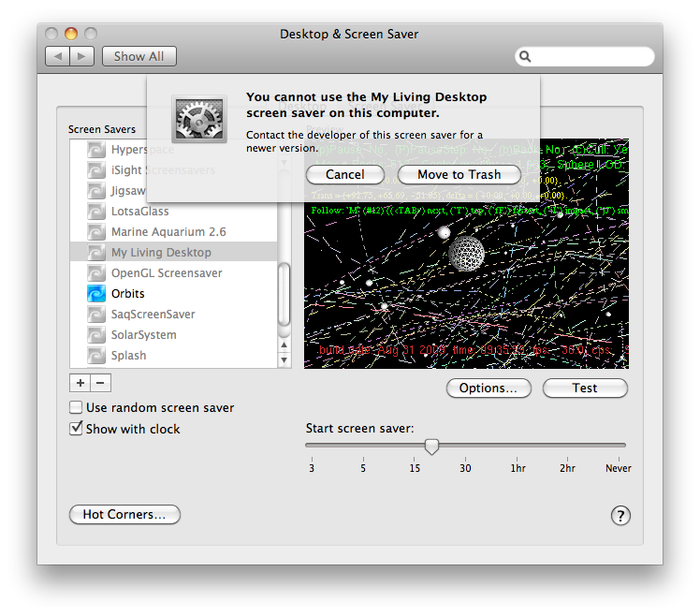
Task: Remove screen saver with minus button
Action: [101, 383]
